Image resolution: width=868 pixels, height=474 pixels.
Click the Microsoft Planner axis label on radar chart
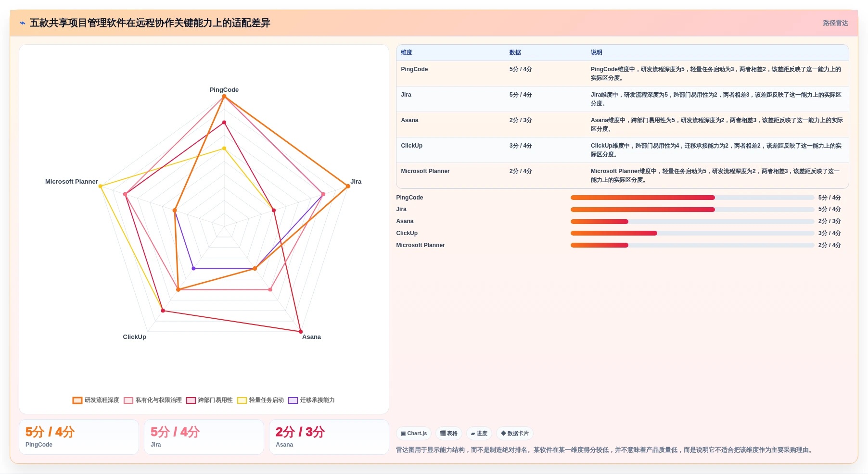tap(72, 182)
